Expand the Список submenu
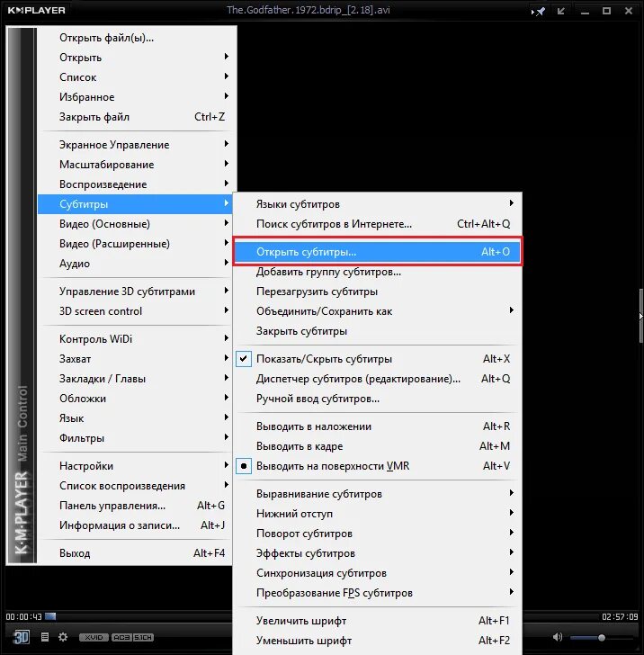Image resolution: width=644 pixels, height=655 pixels. coord(135,77)
